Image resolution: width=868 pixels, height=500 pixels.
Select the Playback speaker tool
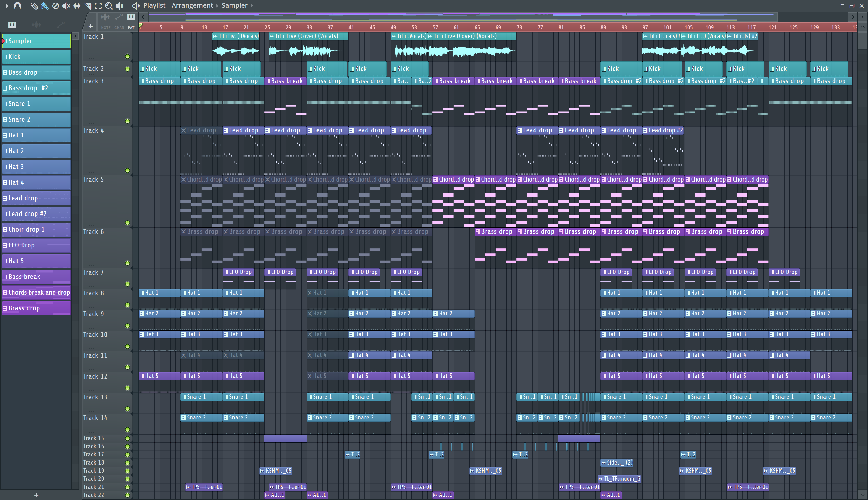[x=119, y=6]
